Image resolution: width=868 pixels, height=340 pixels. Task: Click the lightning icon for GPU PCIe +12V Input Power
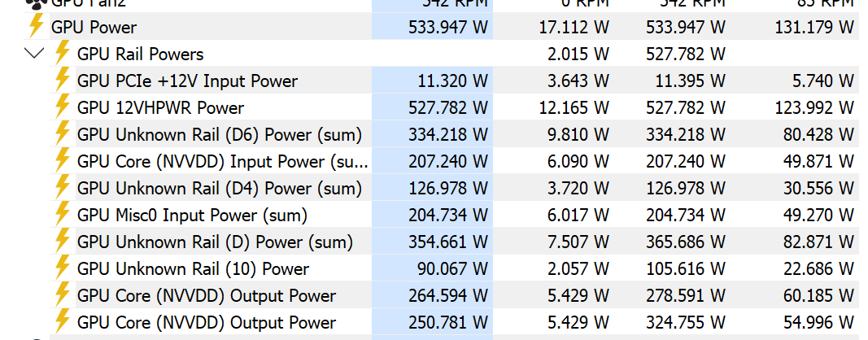[63, 80]
